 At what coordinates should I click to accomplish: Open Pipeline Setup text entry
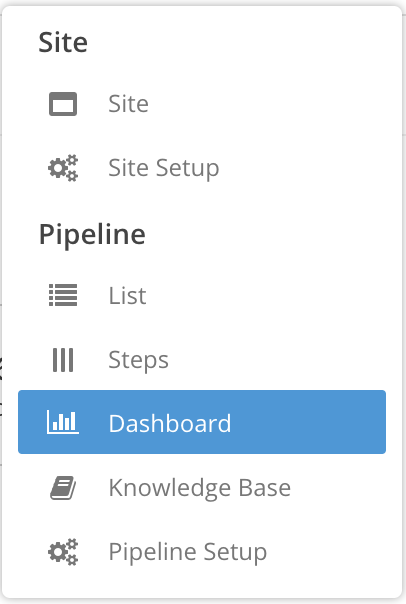188,552
